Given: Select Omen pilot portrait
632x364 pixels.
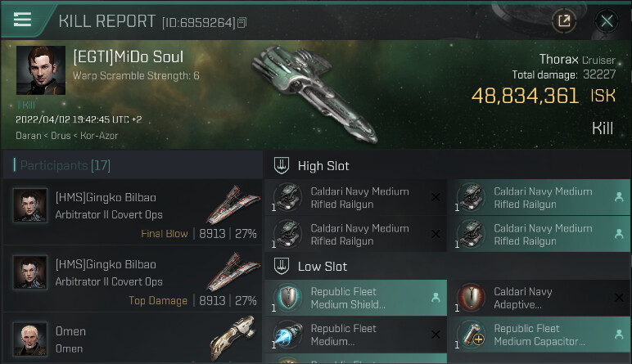Looking at the screenshot, I should pos(29,339).
